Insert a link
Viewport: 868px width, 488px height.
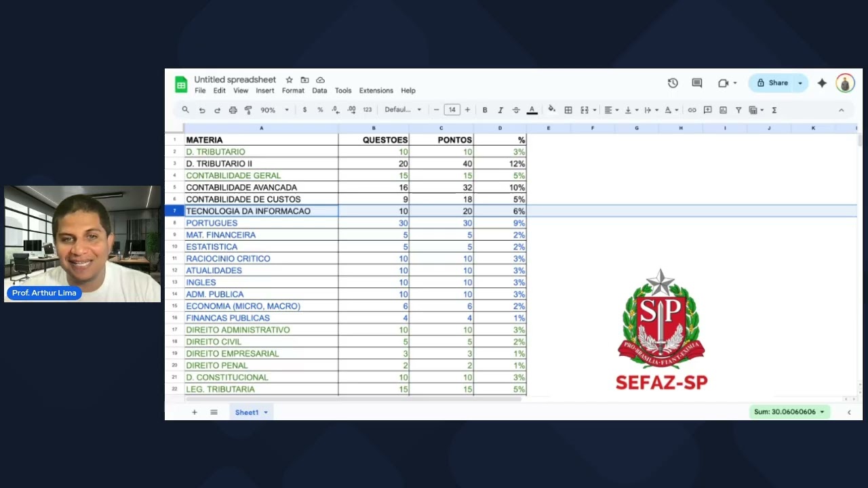692,110
